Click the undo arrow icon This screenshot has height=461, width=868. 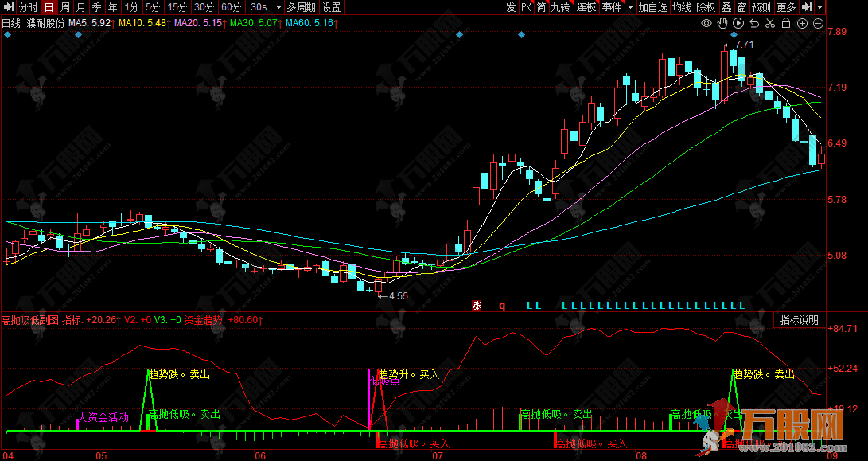click(x=754, y=23)
